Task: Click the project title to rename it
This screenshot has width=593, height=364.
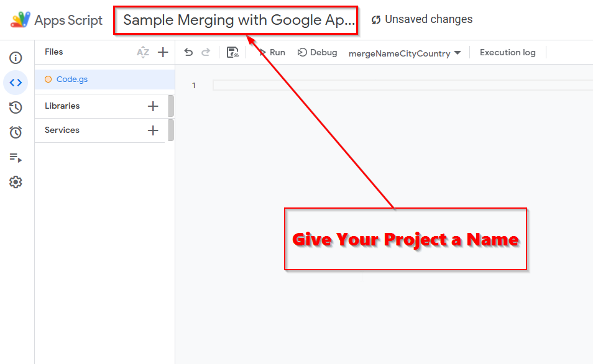Action: (239, 20)
